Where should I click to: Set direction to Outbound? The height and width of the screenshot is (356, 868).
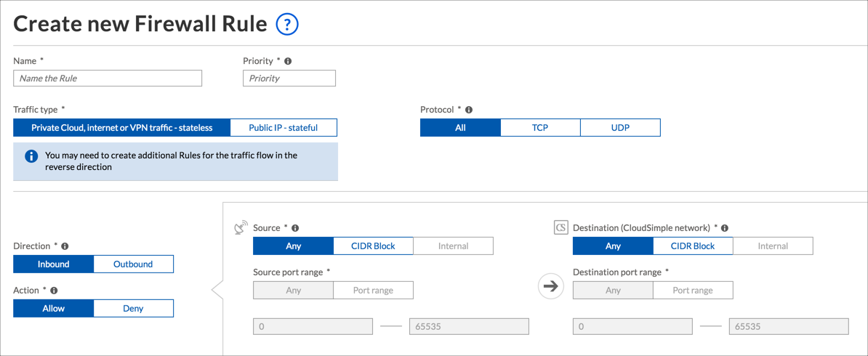click(x=133, y=264)
